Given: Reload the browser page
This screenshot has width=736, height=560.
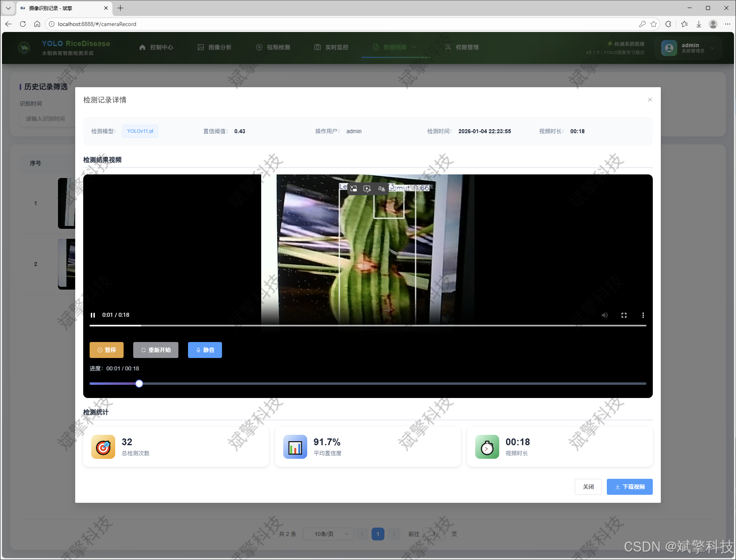Looking at the screenshot, I should (23, 24).
